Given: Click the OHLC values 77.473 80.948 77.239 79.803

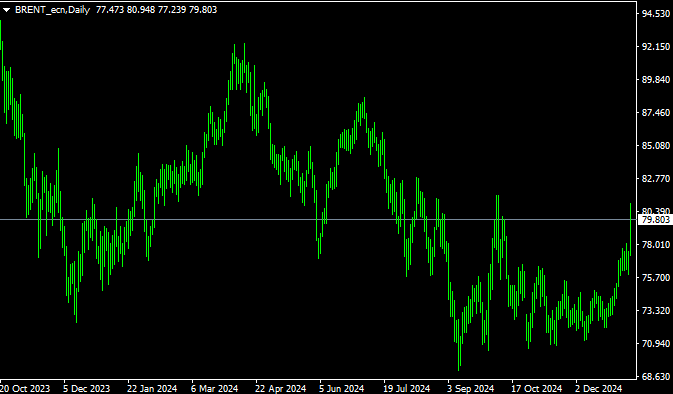Looking at the screenshot, I should tap(156, 9).
